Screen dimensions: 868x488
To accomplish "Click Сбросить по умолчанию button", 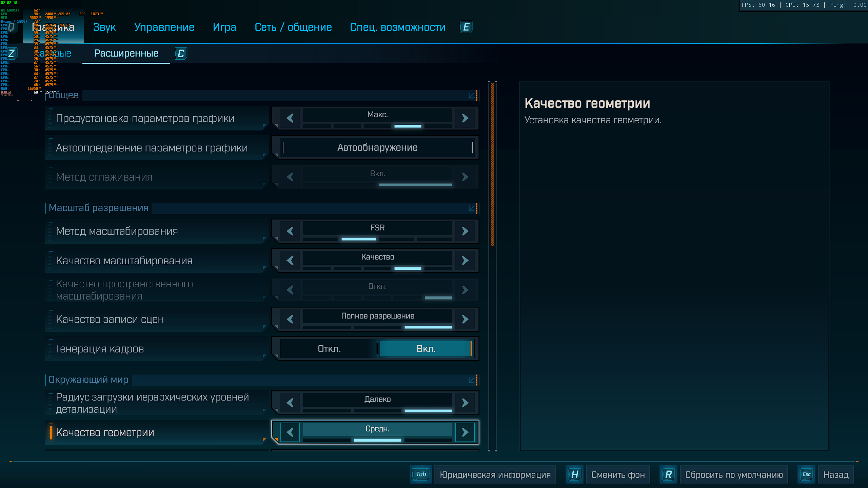I will [x=734, y=474].
